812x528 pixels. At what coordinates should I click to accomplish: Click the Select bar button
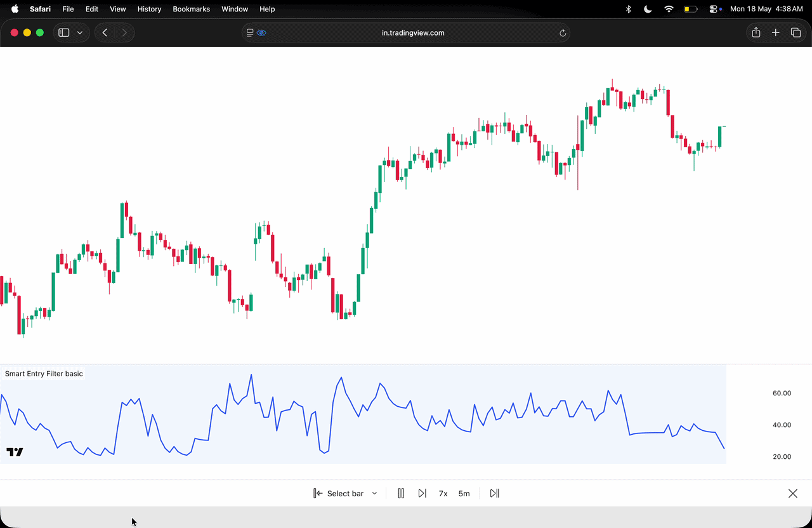point(339,493)
